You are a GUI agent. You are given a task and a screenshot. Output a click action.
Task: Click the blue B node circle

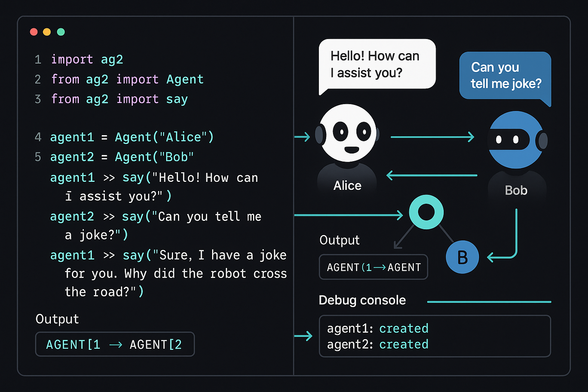click(462, 257)
